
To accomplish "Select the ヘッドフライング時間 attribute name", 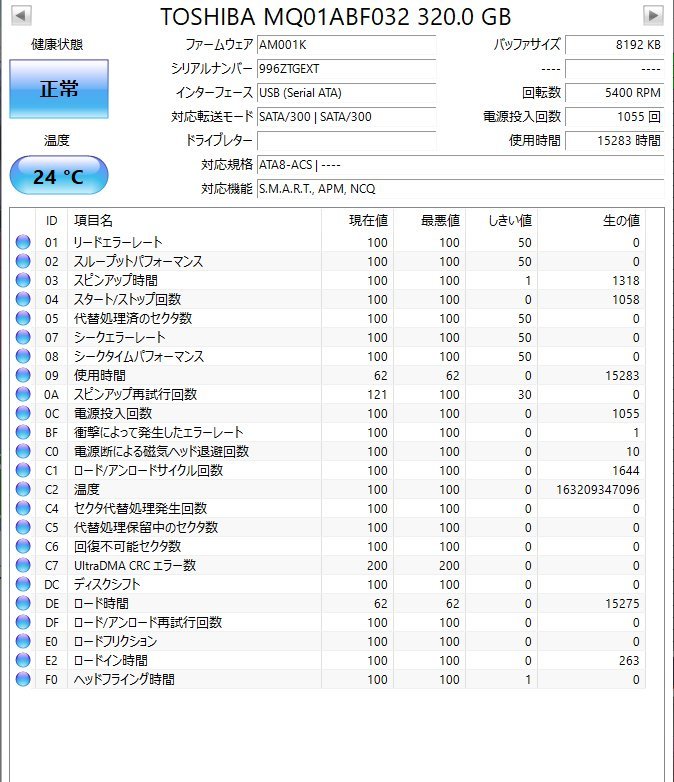I will pyautogui.click(x=124, y=679).
